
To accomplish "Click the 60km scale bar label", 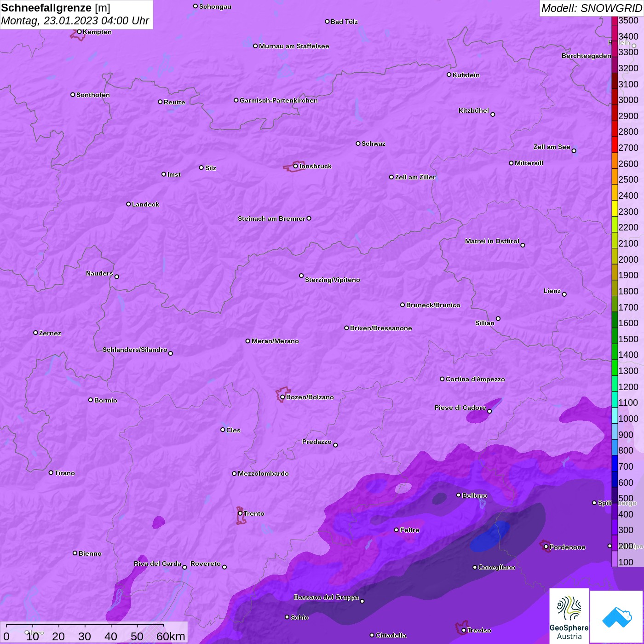I will [171, 636].
